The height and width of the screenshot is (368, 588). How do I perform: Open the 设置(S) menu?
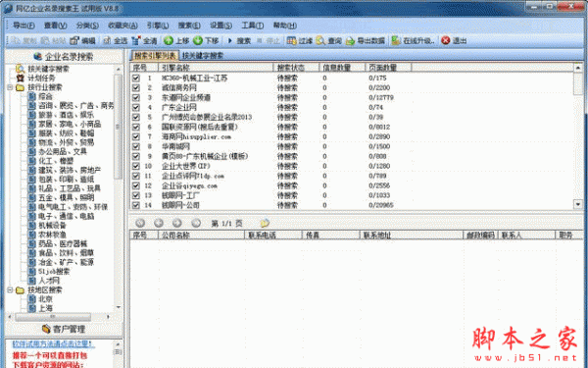tap(220, 26)
